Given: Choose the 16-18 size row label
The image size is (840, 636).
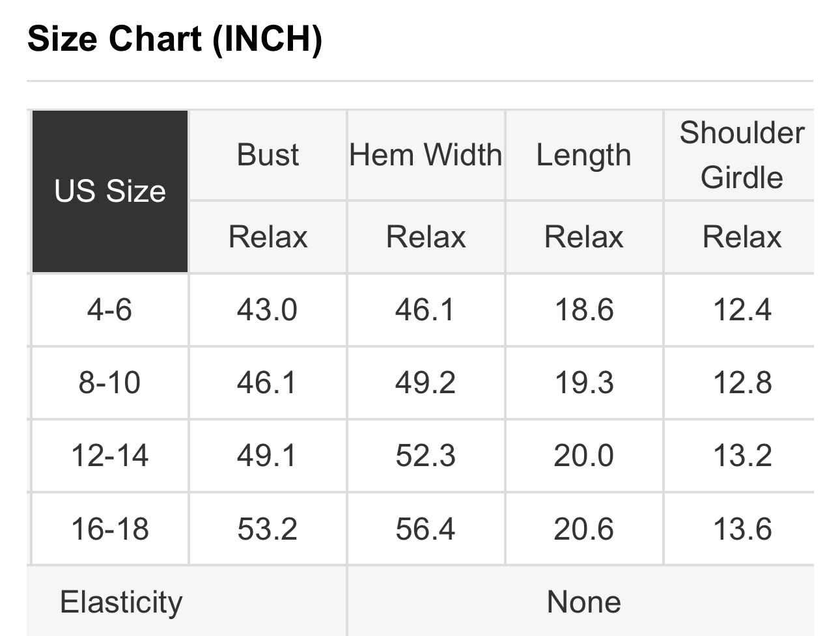Looking at the screenshot, I should tap(109, 529).
